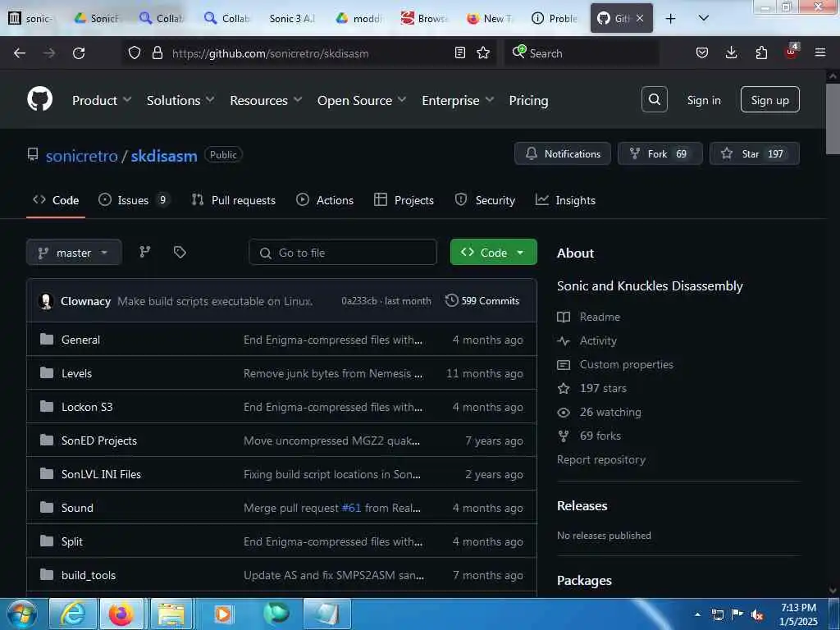Open the green Code dropdown

(493, 253)
